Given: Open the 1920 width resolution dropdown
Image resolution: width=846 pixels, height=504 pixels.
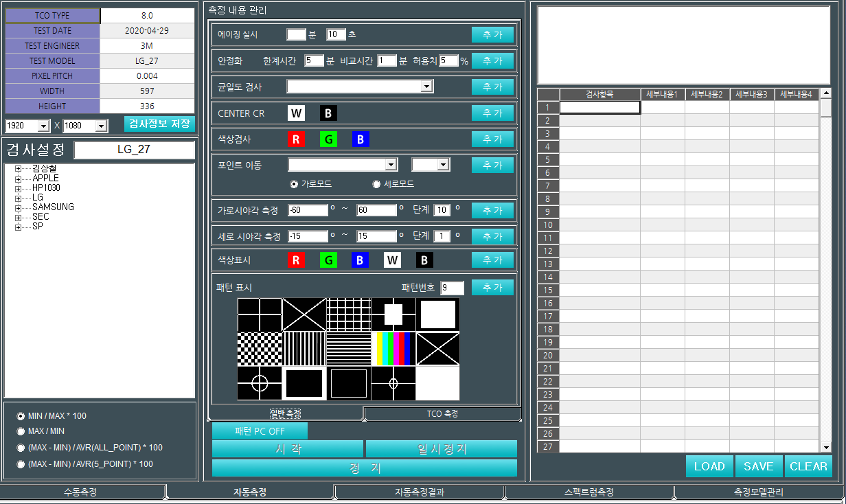Looking at the screenshot, I should coord(43,126).
